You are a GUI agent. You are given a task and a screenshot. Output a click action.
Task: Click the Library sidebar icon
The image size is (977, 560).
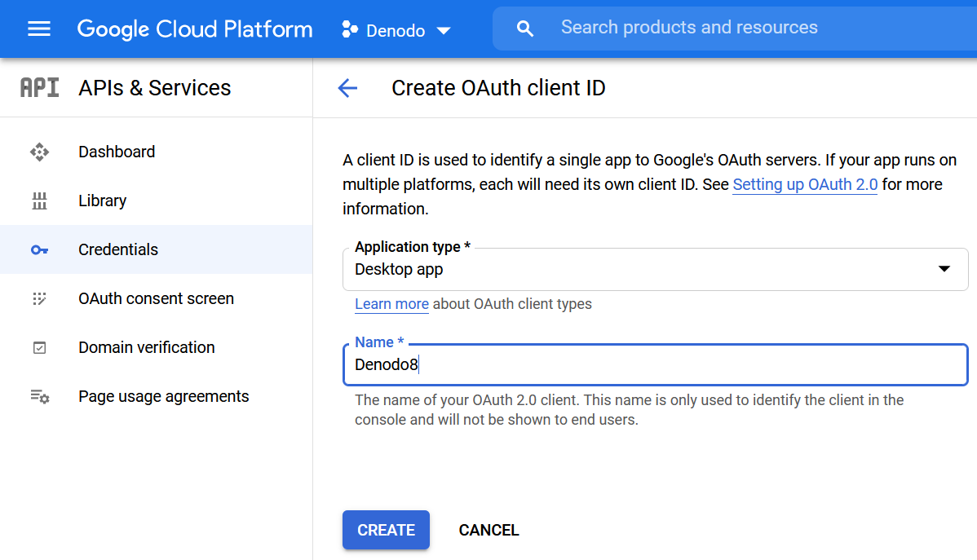click(39, 201)
